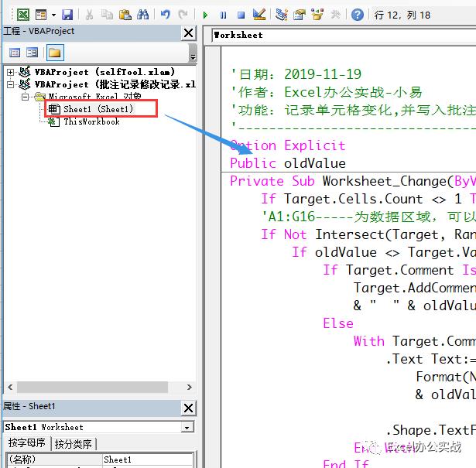The width and height of the screenshot is (476, 468).
Task: Click the View Code button in project panel
Action: pos(14,53)
